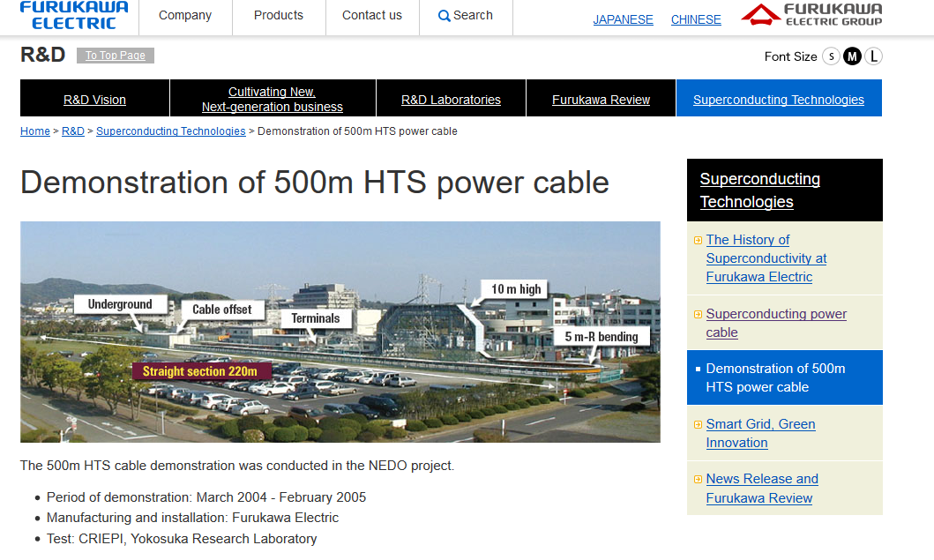Open Superconducting Technologies breadcrumb link
934x560 pixels.
[171, 131]
